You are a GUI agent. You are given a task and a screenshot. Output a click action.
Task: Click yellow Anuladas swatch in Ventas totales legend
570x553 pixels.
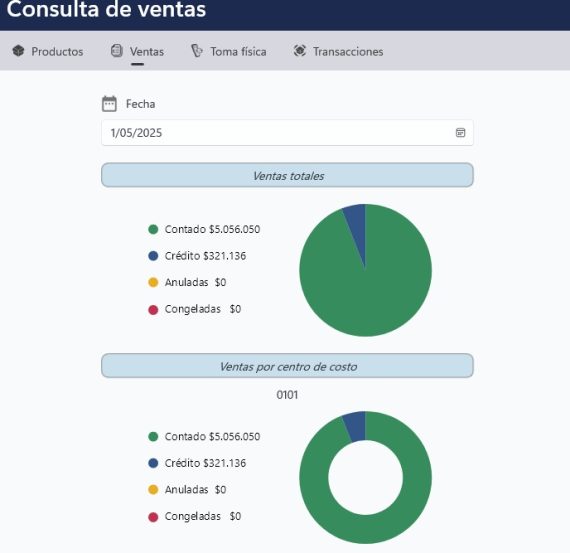[153, 282]
